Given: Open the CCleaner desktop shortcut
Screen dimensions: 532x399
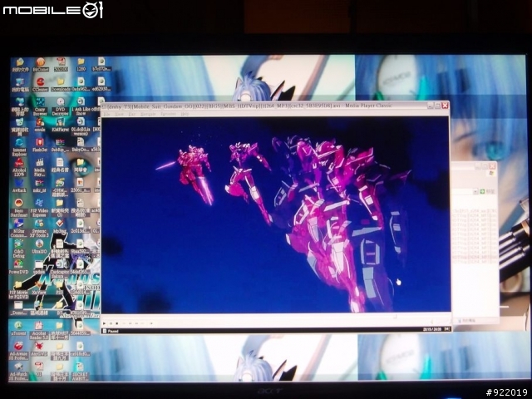Looking at the screenshot, I should click(x=40, y=85).
